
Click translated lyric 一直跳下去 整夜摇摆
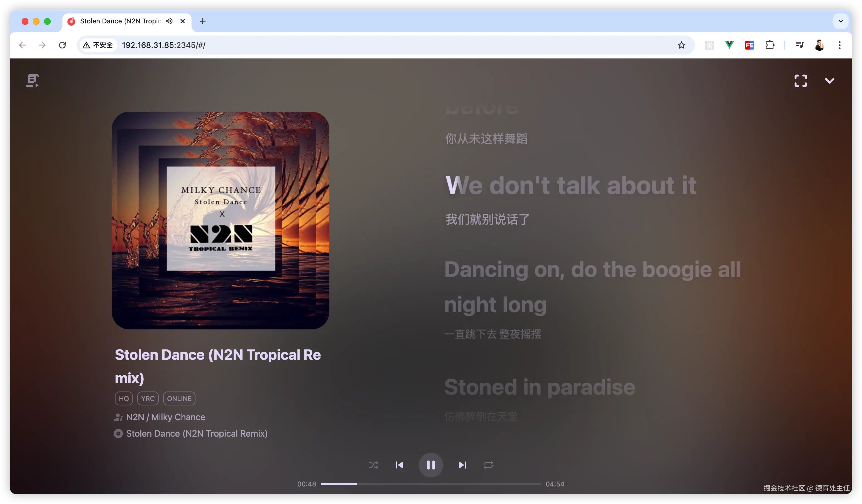click(x=493, y=334)
